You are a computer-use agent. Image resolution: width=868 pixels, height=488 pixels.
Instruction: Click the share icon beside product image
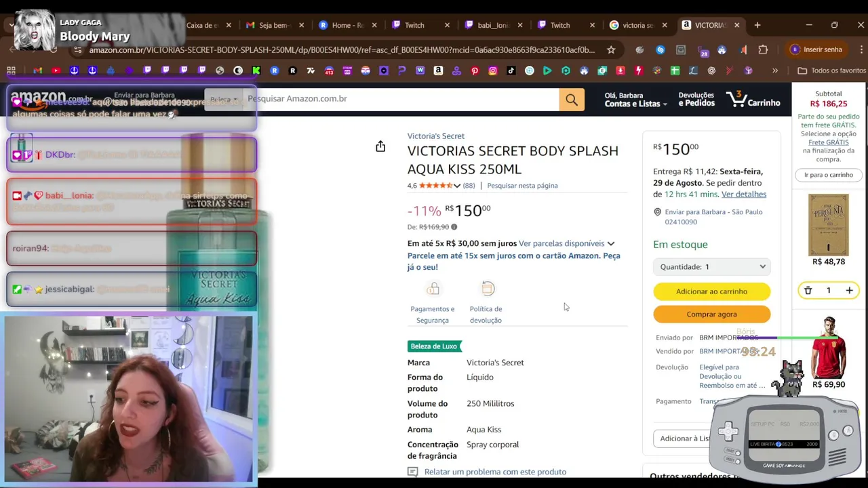[x=380, y=146]
